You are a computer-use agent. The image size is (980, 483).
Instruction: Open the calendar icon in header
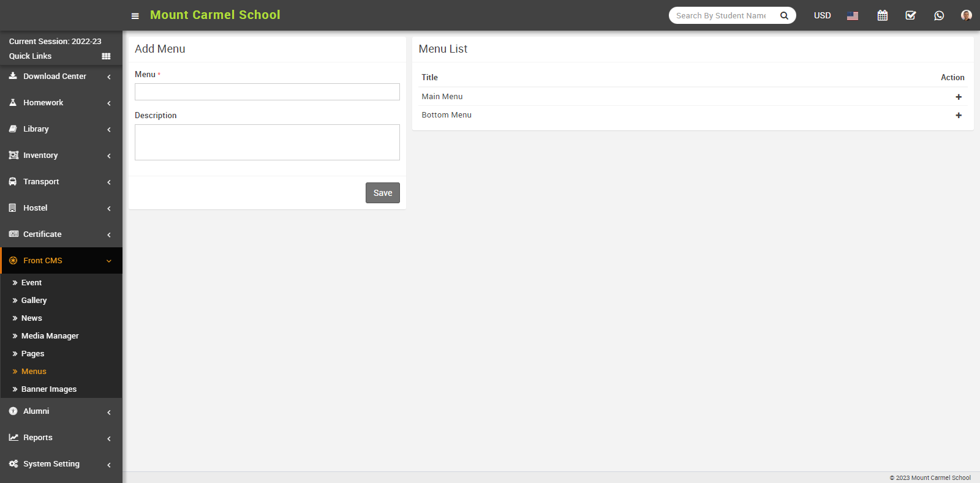coord(882,15)
